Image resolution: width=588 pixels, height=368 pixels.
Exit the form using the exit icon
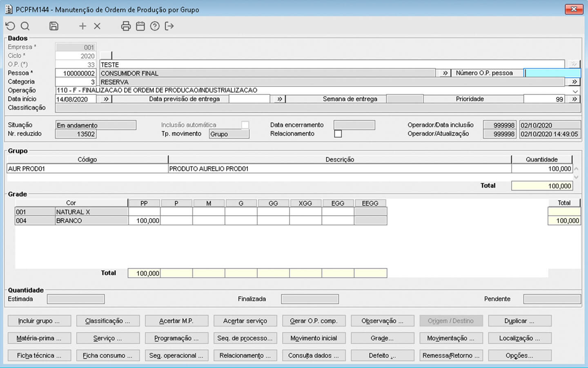click(169, 26)
